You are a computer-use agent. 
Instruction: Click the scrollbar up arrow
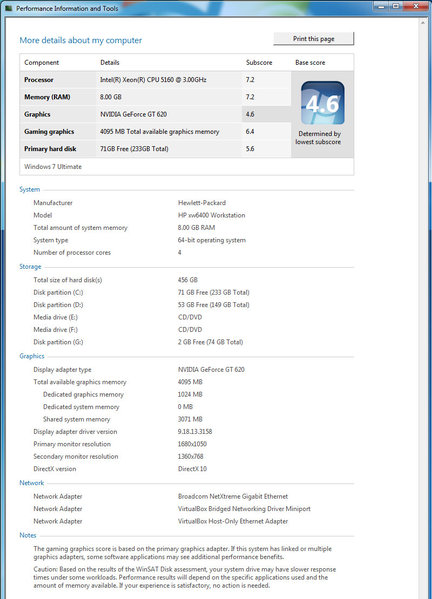click(422, 23)
